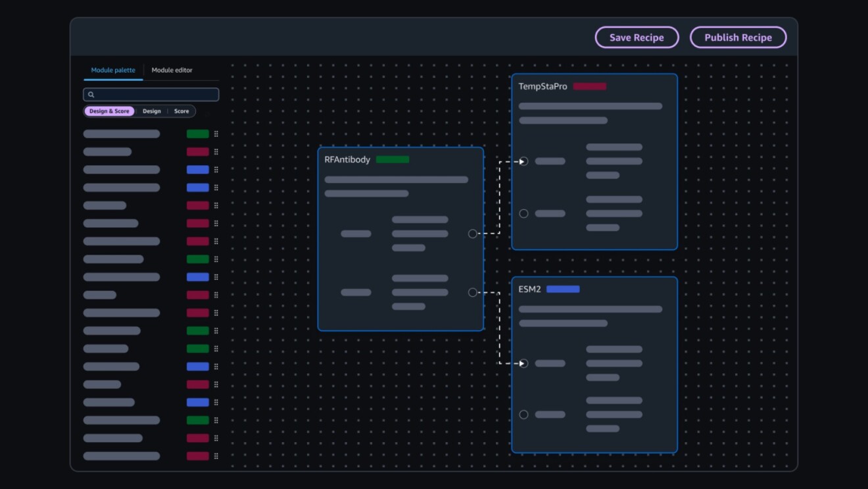This screenshot has height=489, width=868.
Task: Select the TempStaPro node title
Action: (x=542, y=86)
